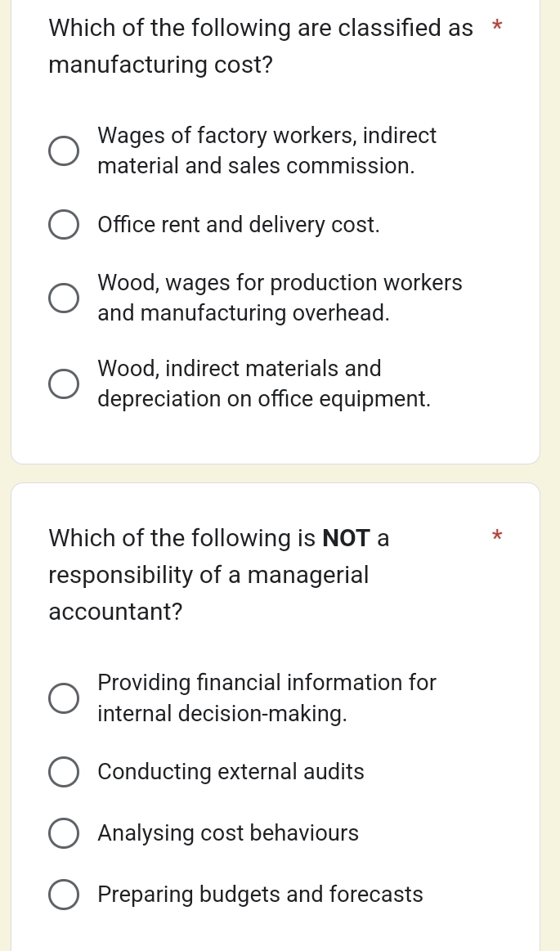Pick the Preparing budgets and forecasts radio circle
Image resolution: width=560 pixels, height=951 pixels.
(64, 895)
